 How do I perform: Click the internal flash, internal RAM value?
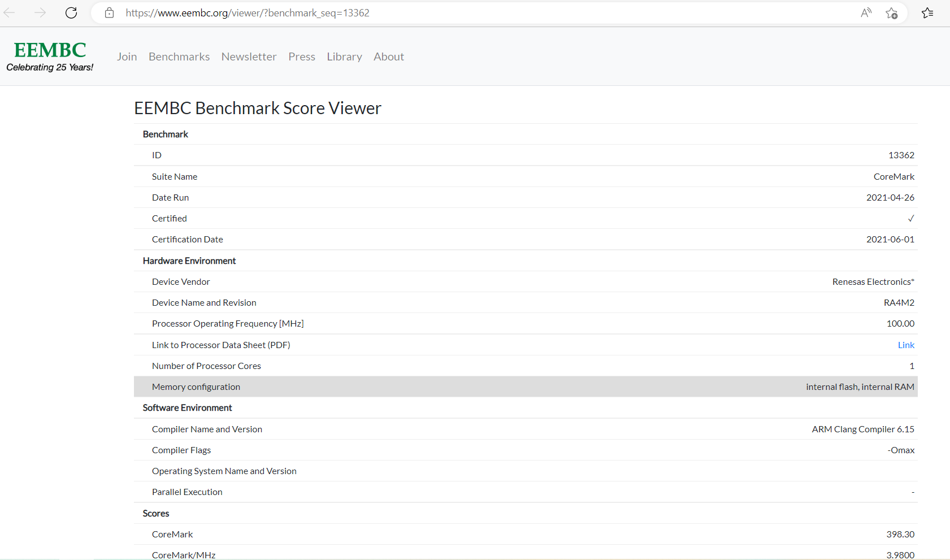(860, 387)
